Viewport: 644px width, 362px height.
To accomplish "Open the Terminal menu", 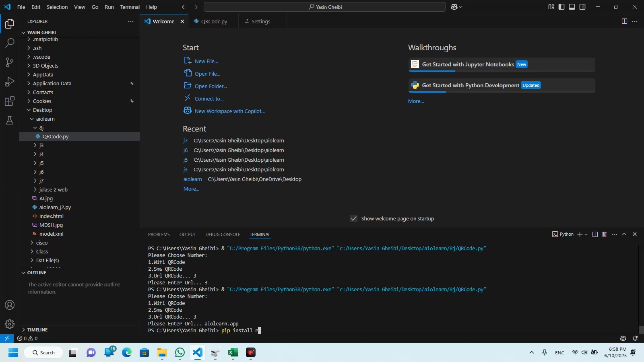I will [130, 7].
